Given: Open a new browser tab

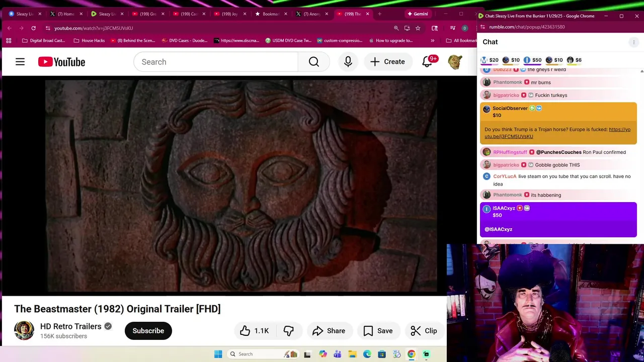Looking at the screenshot, I should (379, 14).
